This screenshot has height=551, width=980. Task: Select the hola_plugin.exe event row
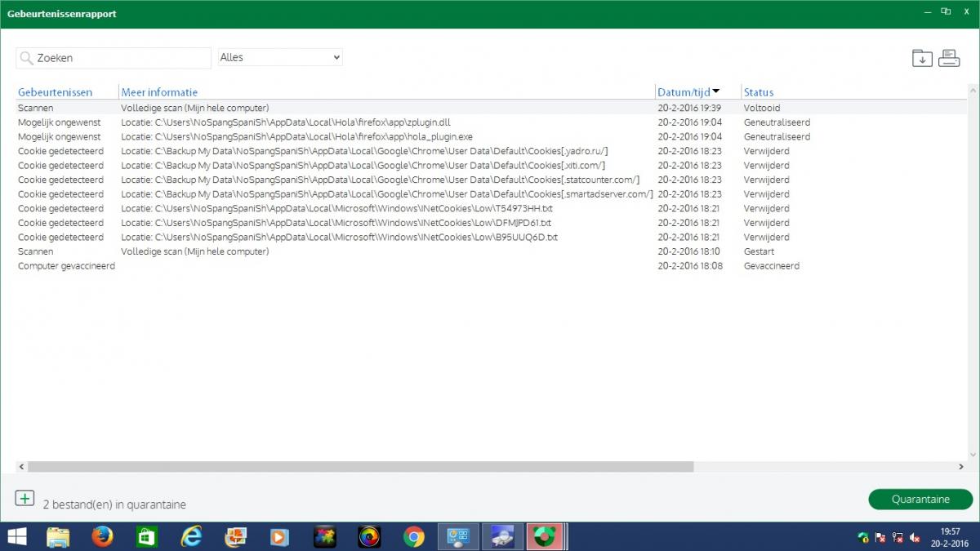pyautogui.click(x=492, y=136)
